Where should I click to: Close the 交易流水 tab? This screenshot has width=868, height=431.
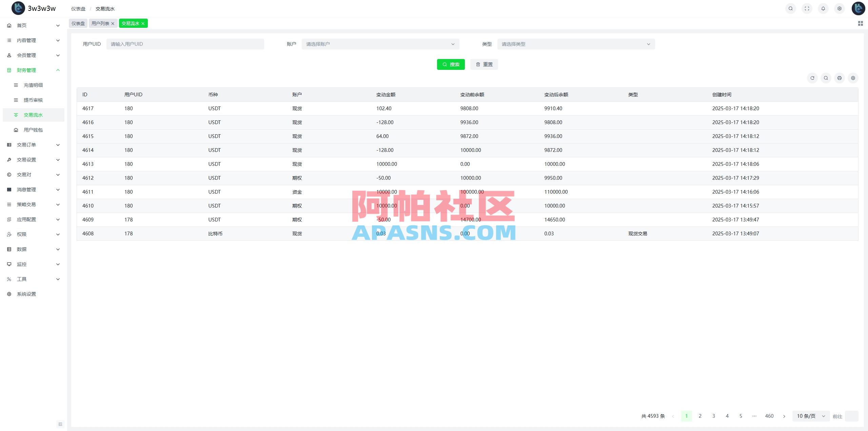[143, 23]
